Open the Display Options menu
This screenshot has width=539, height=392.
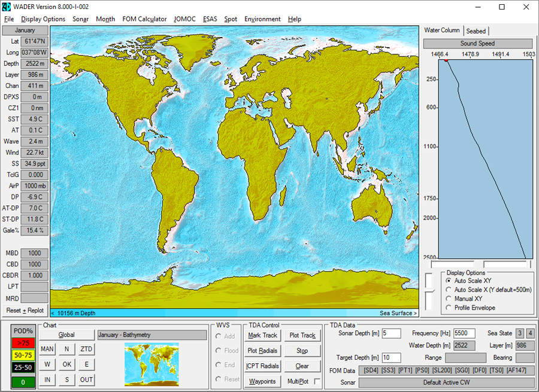coord(43,19)
